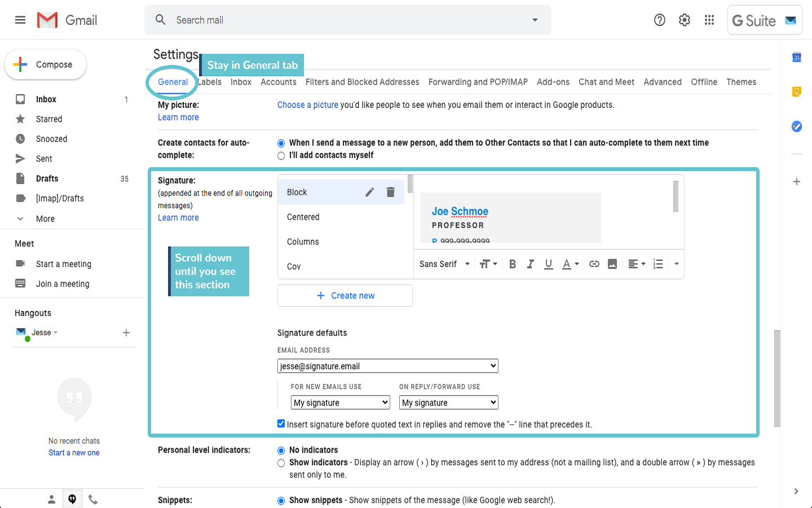The image size is (812, 508).
Task: Delete the Block signature with trash icon
Action: point(390,192)
